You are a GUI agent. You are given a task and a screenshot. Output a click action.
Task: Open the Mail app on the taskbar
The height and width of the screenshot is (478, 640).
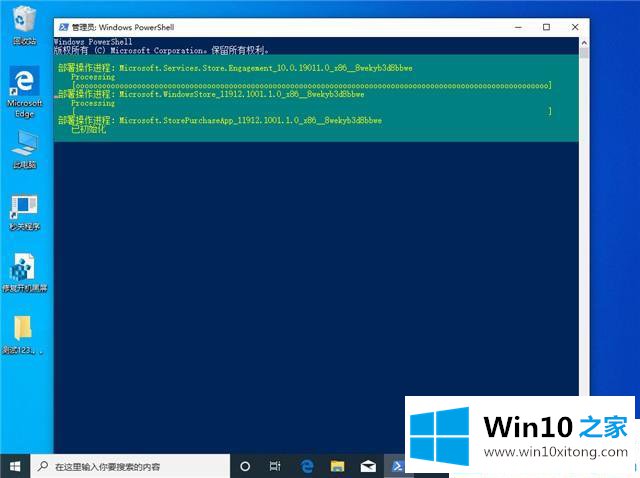pos(368,466)
